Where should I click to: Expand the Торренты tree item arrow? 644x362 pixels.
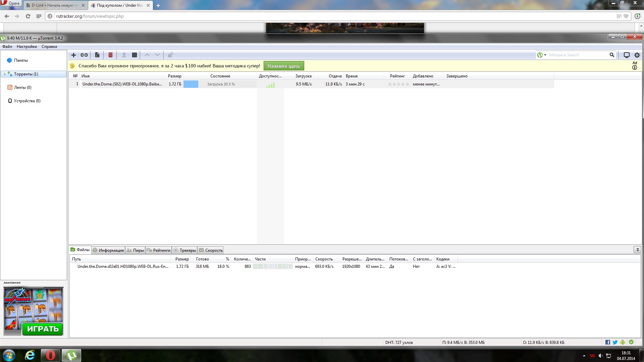tap(5, 74)
